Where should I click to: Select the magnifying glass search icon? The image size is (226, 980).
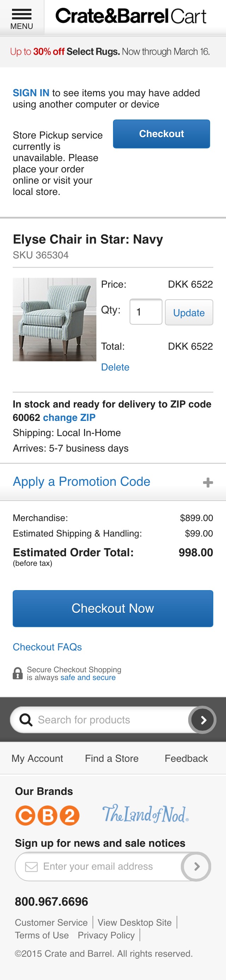pyautogui.click(x=25, y=719)
